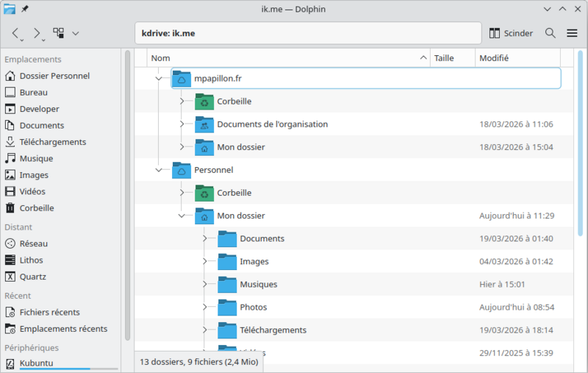The height and width of the screenshot is (373, 588).
Task: Pin the window with the pin icon
Action: [x=25, y=9]
